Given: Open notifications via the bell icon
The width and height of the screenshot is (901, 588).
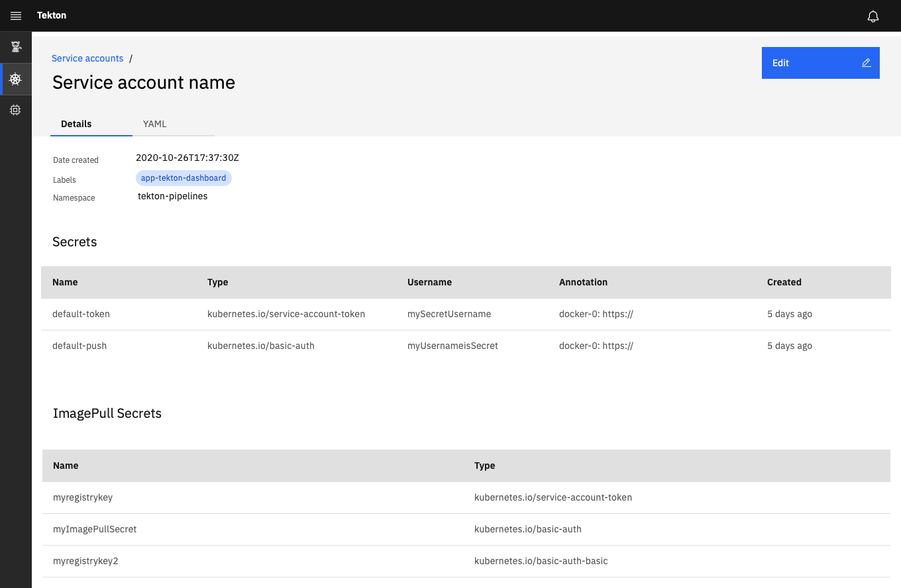Looking at the screenshot, I should (x=873, y=15).
